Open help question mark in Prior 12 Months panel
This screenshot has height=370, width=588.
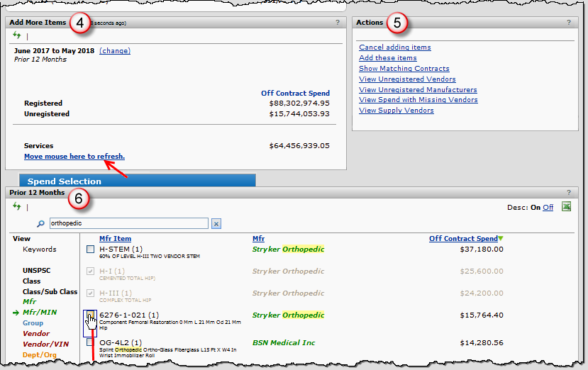(568, 193)
